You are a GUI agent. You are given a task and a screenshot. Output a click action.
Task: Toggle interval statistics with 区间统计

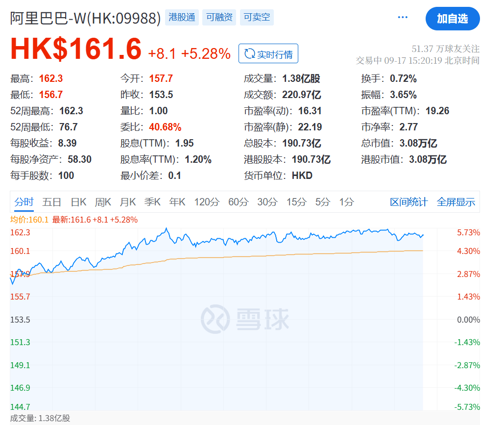[x=409, y=201]
